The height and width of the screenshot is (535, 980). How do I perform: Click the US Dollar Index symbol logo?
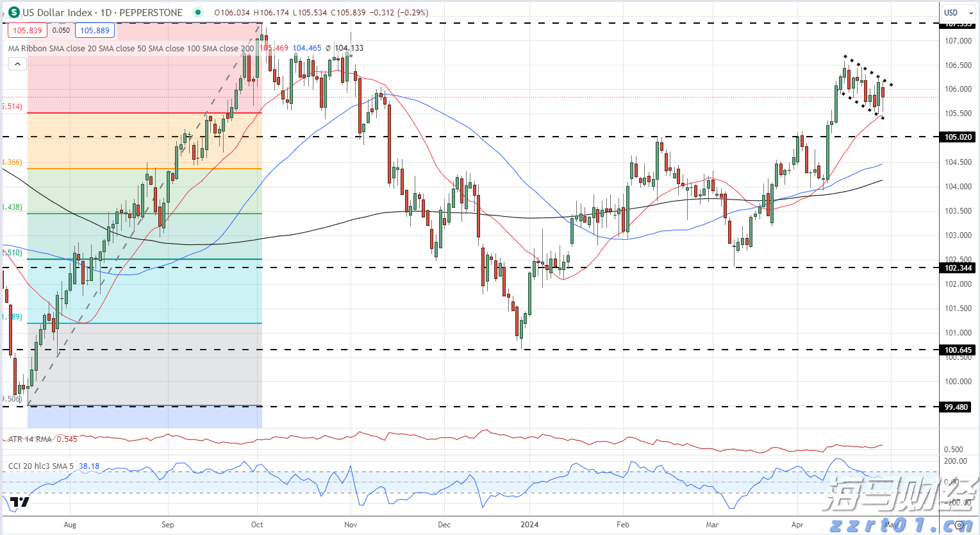click(13, 12)
